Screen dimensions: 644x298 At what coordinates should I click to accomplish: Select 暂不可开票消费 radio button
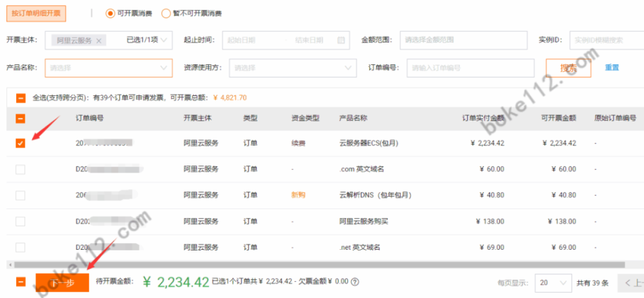click(166, 14)
